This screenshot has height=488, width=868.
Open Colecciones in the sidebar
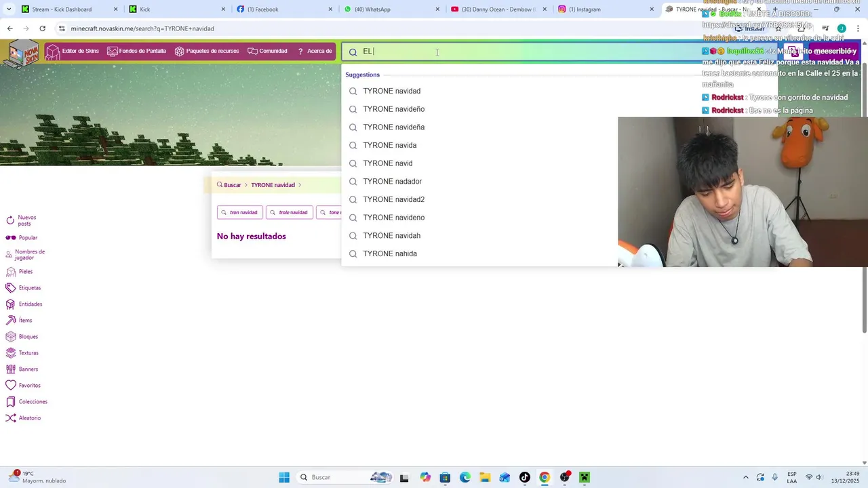(x=26, y=402)
